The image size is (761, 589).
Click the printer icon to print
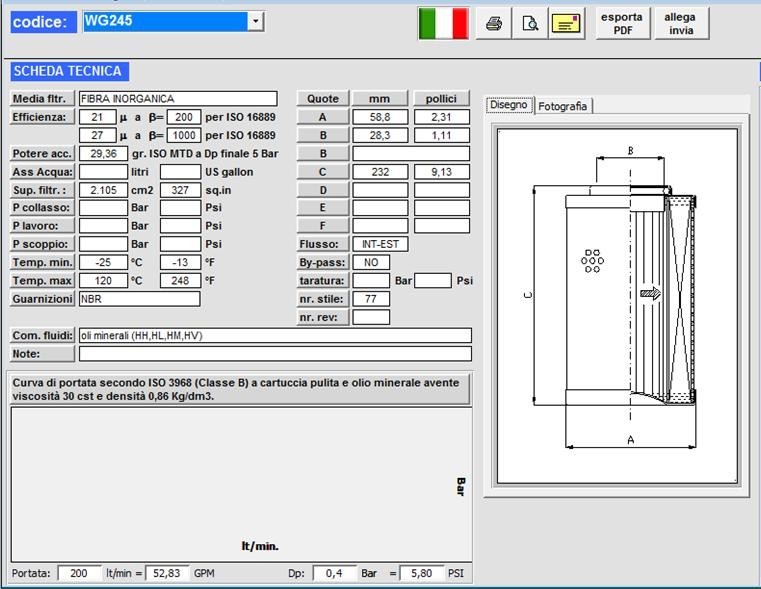[493, 24]
